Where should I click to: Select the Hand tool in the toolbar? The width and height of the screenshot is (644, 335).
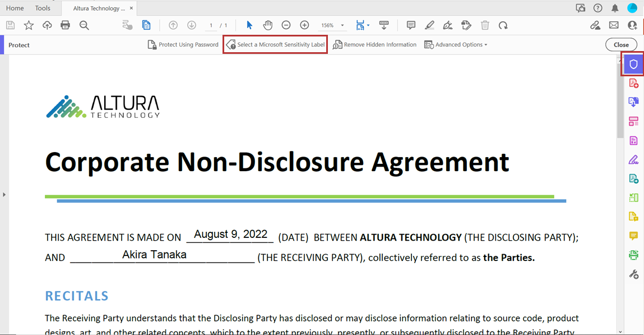coord(267,25)
